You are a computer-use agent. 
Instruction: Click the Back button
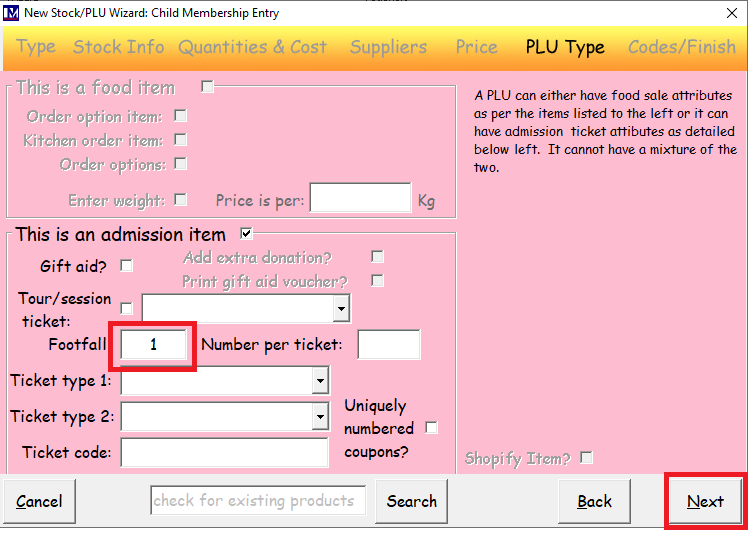pyautogui.click(x=594, y=501)
